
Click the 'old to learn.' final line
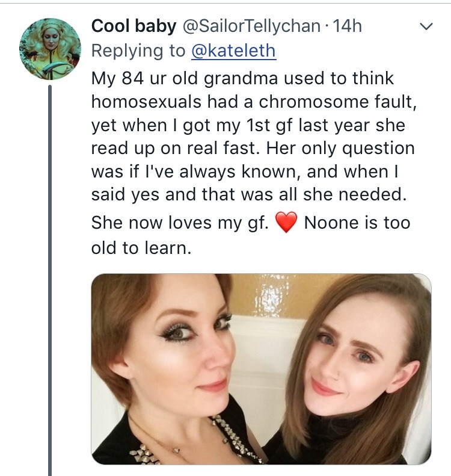141,248
